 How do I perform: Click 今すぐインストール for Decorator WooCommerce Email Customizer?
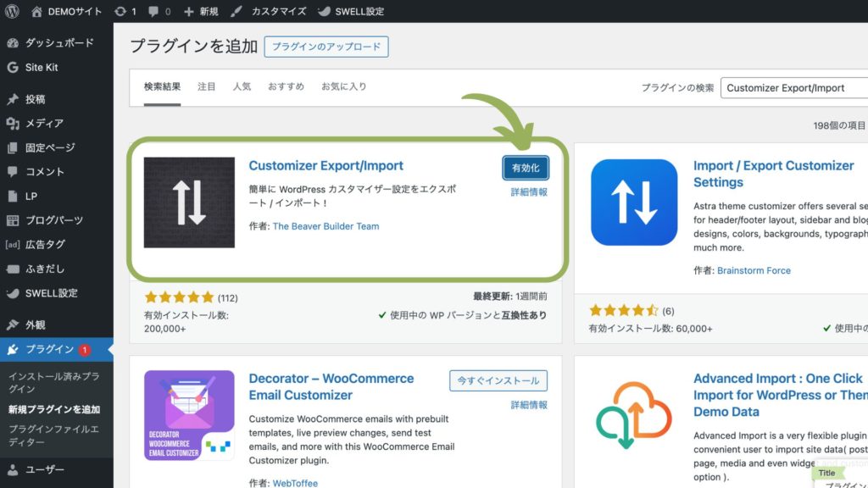point(498,381)
